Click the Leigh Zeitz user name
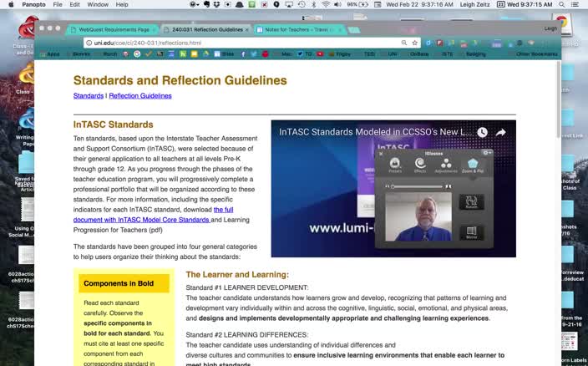588x366 pixels. pyautogui.click(x=474, y=4)
